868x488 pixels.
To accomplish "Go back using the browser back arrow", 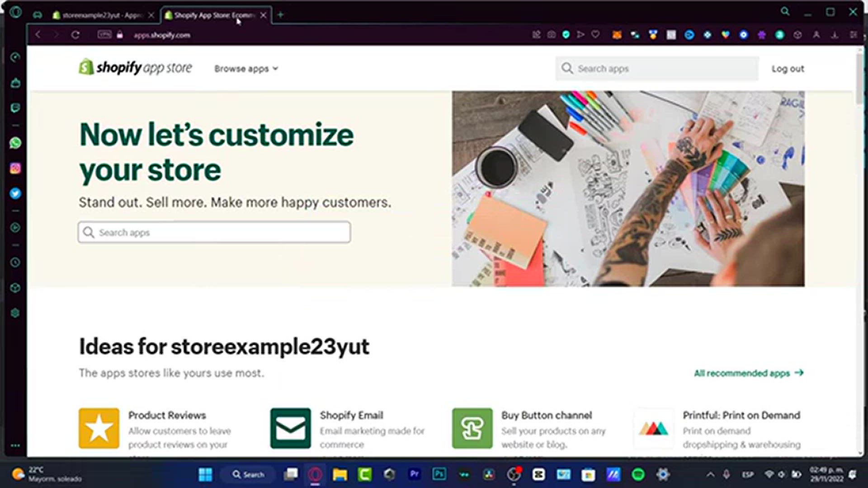I will (38, 35).
